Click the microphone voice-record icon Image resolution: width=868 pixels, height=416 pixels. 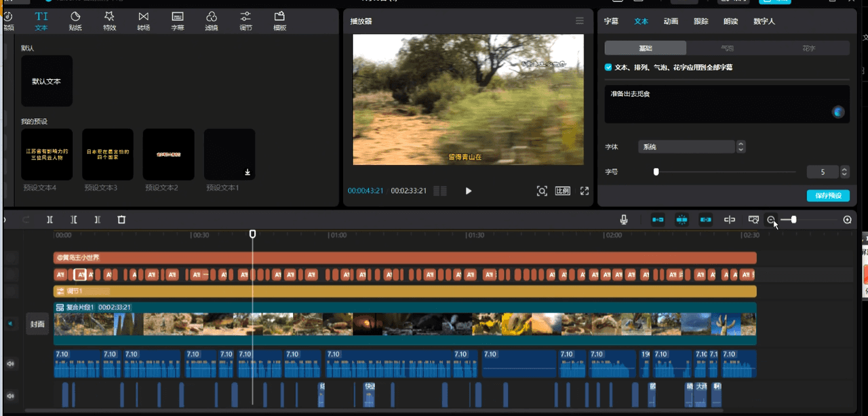coord(624,220)
